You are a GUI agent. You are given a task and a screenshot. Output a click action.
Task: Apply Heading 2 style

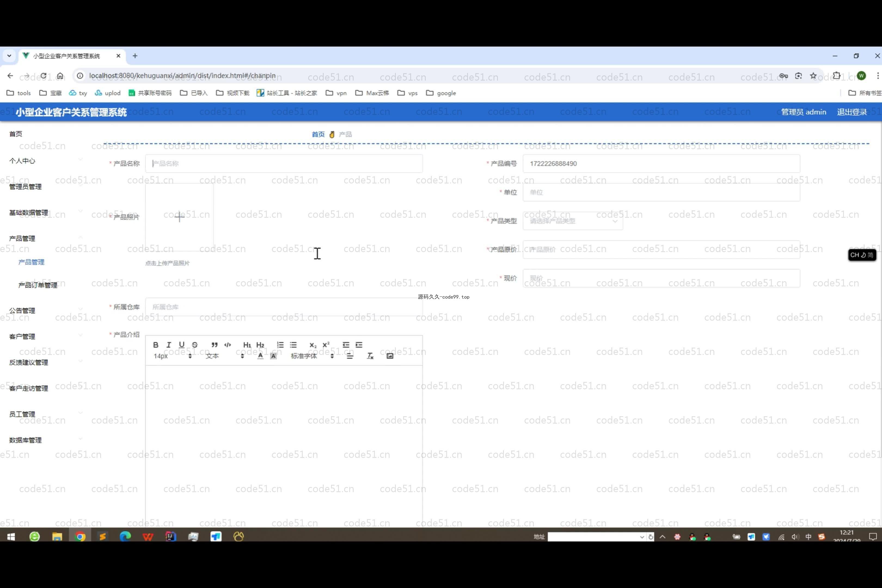tap(260, 345)
